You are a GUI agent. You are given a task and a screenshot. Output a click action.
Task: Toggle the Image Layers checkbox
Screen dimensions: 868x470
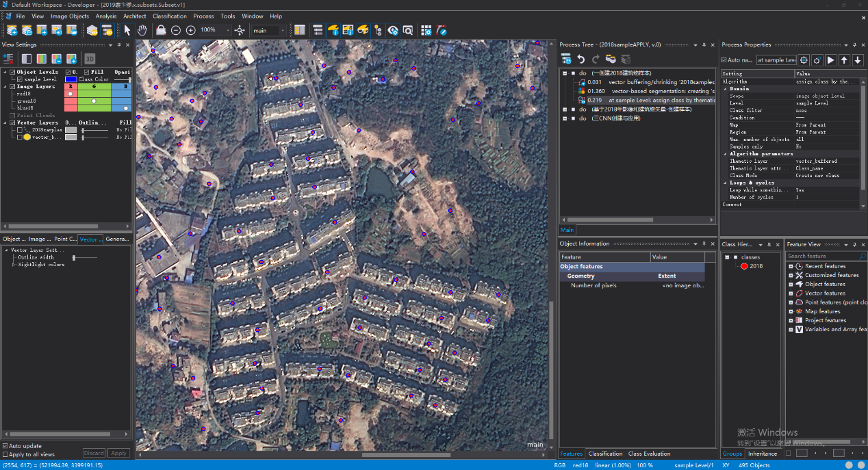click(x=12, y=87)
